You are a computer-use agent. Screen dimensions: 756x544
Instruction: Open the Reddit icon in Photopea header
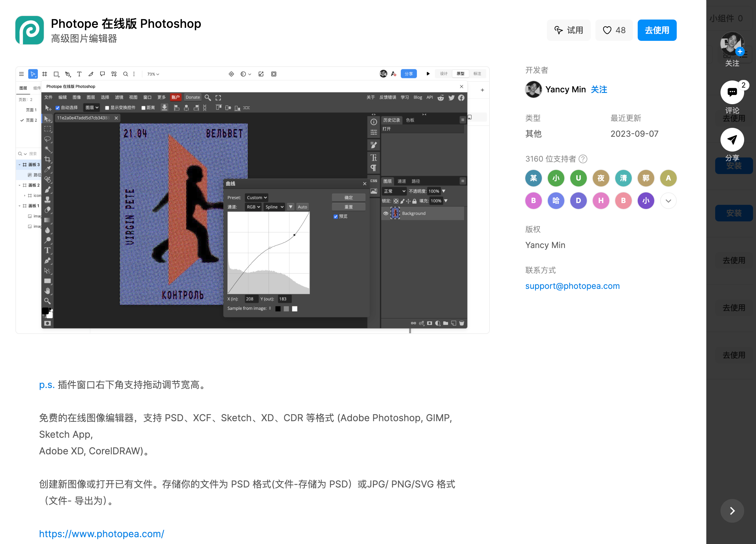coord(441,97)
